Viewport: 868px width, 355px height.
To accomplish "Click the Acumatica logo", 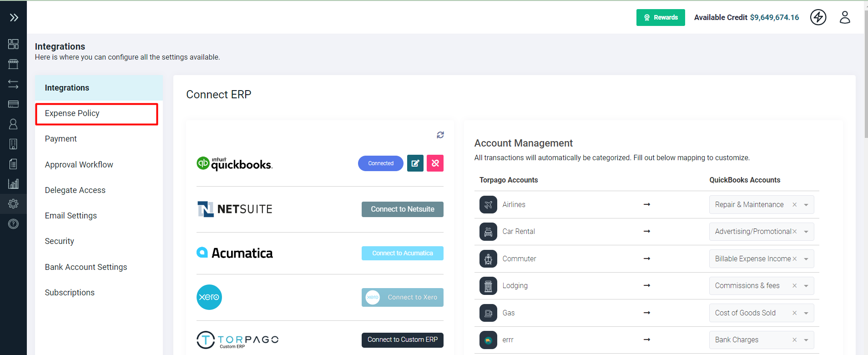I will coord(235,253).
